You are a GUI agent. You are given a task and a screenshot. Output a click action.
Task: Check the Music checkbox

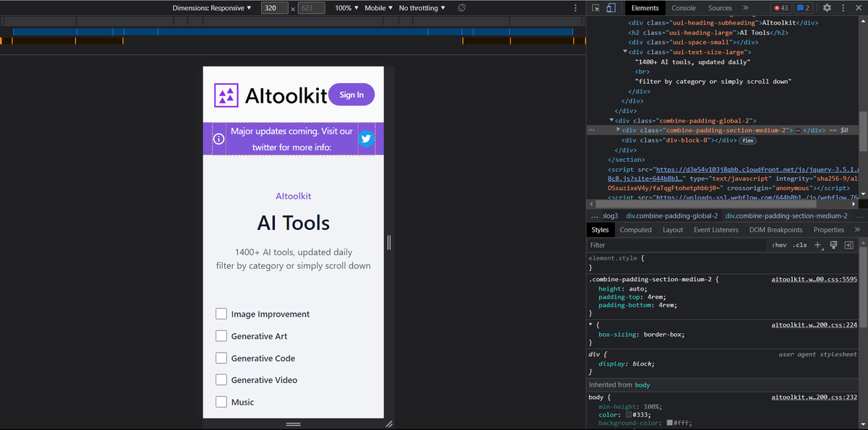click(x=221, y=402)
